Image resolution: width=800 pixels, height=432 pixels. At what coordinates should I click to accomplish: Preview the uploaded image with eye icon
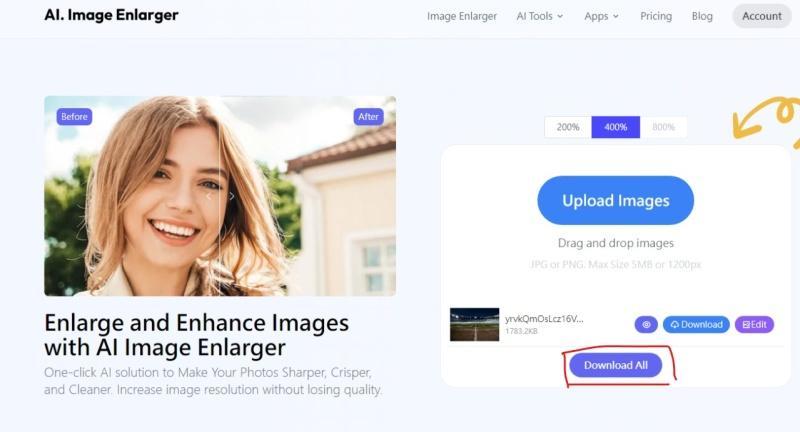coord(646,324)
